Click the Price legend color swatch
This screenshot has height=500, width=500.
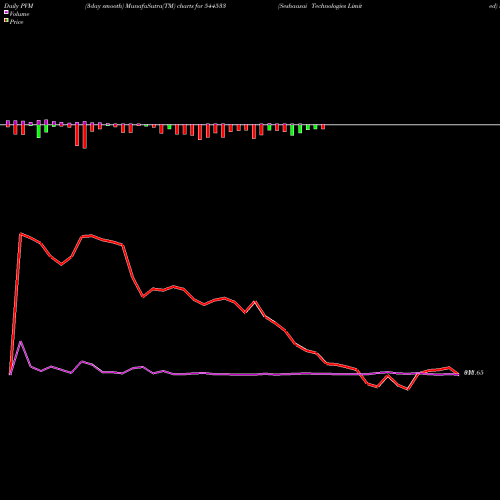pos(6,20)
